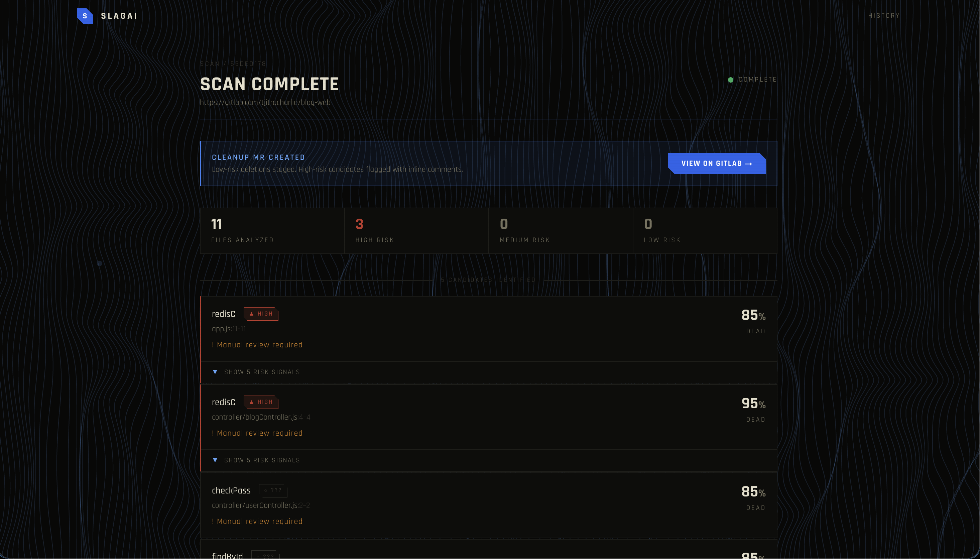The width and height of the screenshot is (980, 559).
Task: Select the '11 Files Analyzed' stat tile
Action: (272, 231)
